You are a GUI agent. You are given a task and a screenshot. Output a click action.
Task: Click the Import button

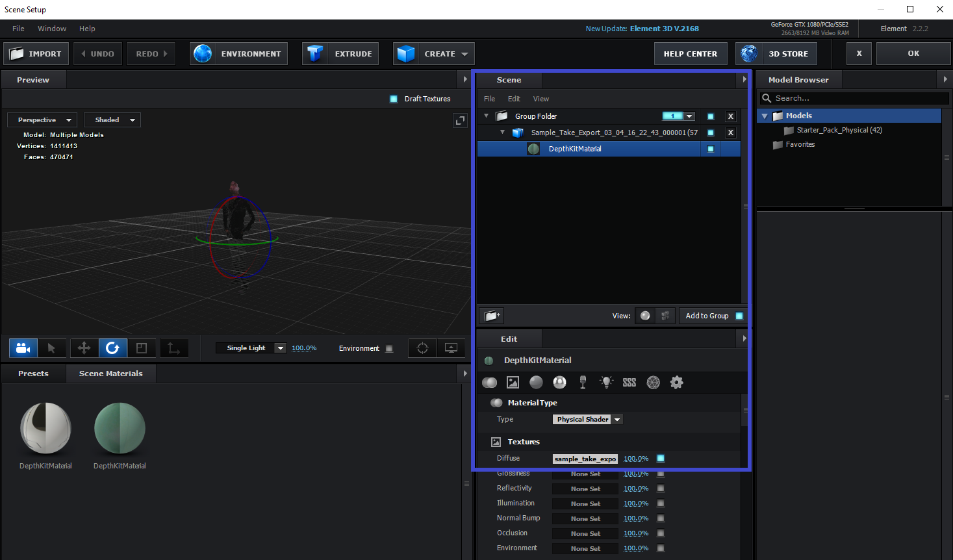[36, 54]
